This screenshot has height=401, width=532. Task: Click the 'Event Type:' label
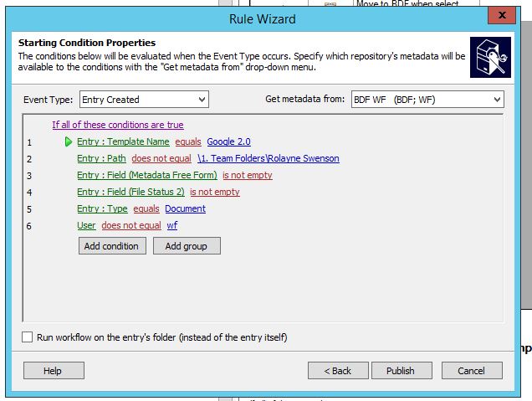[49, 100]
